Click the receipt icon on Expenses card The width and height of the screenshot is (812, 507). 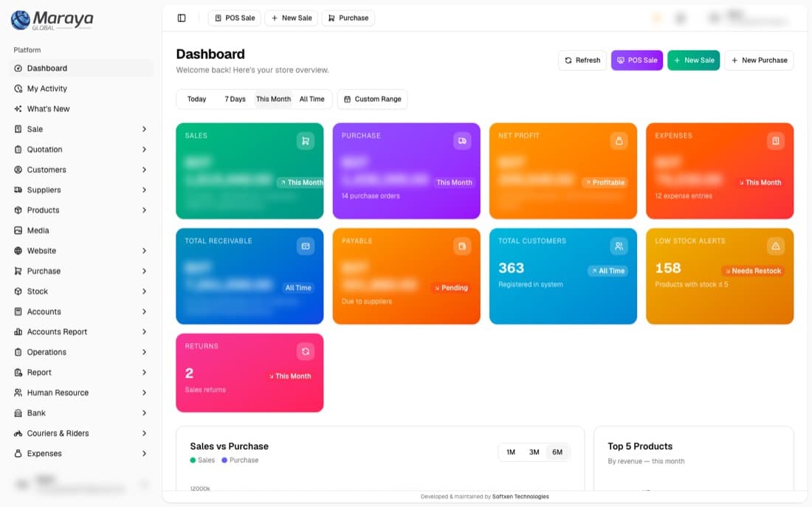[x=775, y=141]
